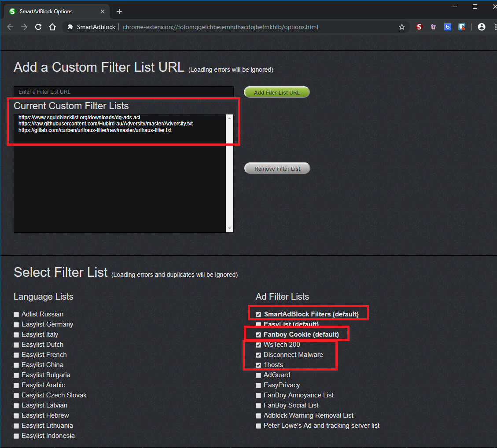Enable the Adlist Russian checkbox

(x=16, y=315)
